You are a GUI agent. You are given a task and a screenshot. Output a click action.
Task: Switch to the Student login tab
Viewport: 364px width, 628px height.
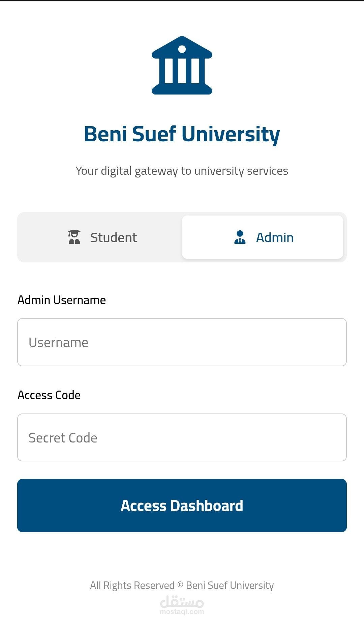(x=100, y=237)
